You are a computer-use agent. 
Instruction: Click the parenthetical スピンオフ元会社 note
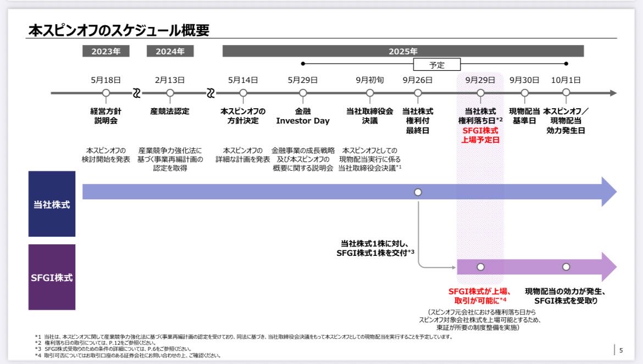[479, 320]
